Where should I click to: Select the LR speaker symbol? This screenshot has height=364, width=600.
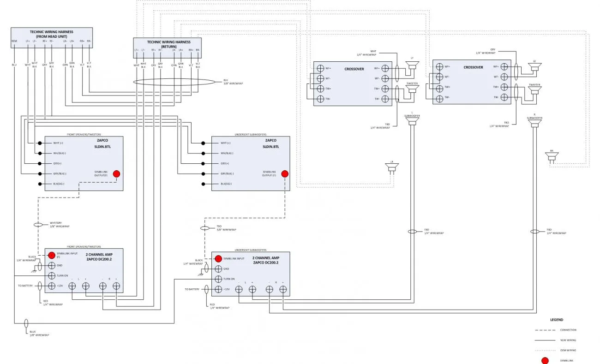click(x=392, y=168)
